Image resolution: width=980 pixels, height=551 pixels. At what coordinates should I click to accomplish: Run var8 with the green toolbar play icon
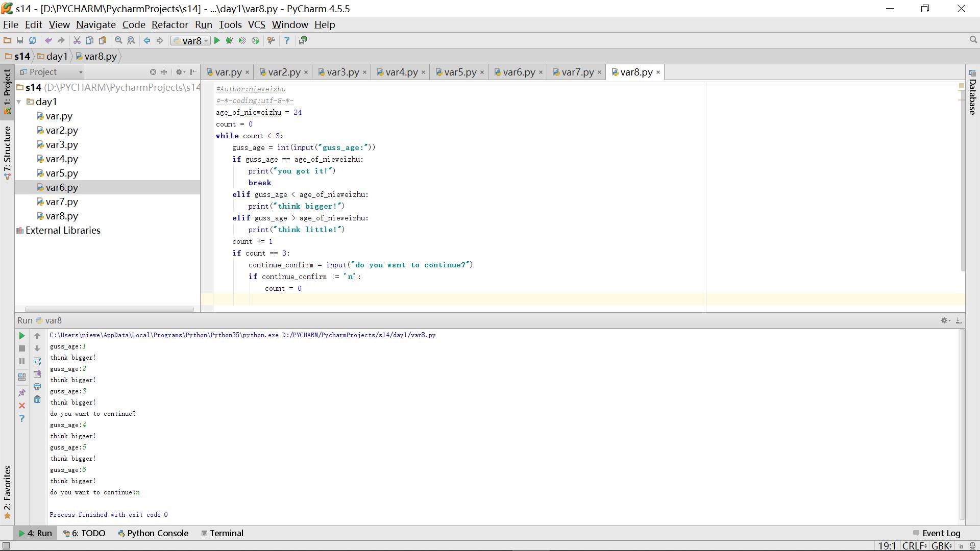(x=217, y=40)
